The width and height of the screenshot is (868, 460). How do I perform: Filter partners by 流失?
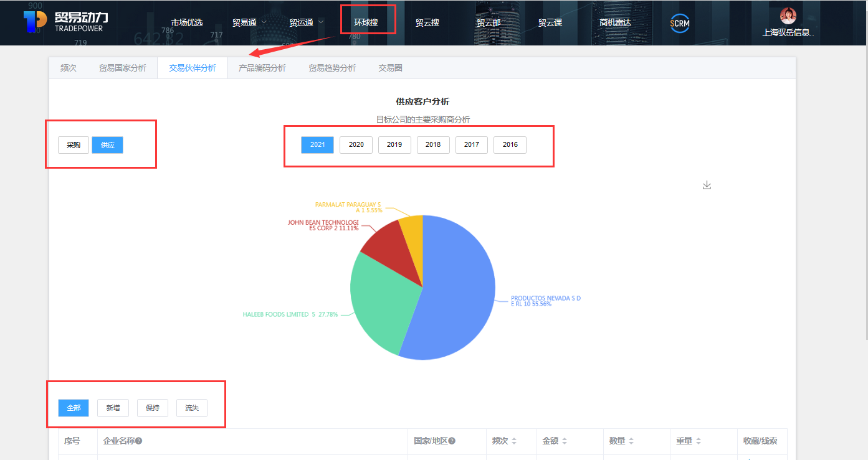tap(192, 408)
